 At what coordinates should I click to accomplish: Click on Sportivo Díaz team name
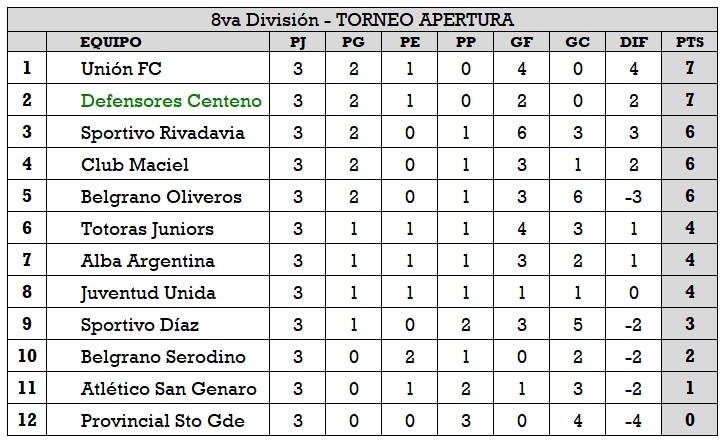click(x=139, y=325)
